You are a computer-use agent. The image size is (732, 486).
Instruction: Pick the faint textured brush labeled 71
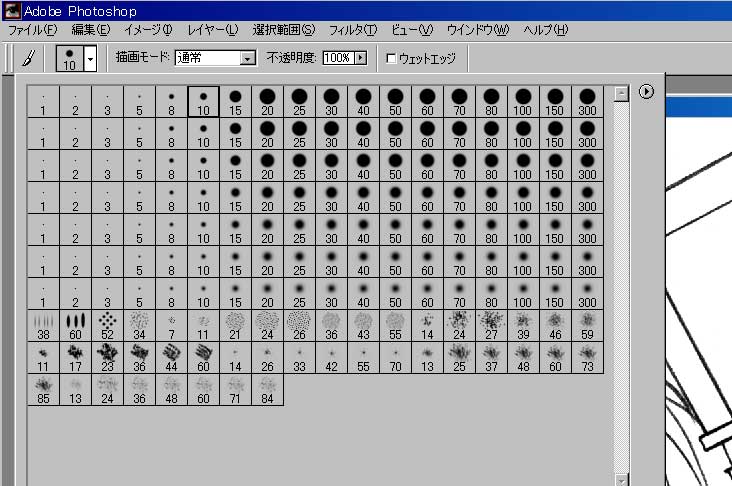point(235,390)
